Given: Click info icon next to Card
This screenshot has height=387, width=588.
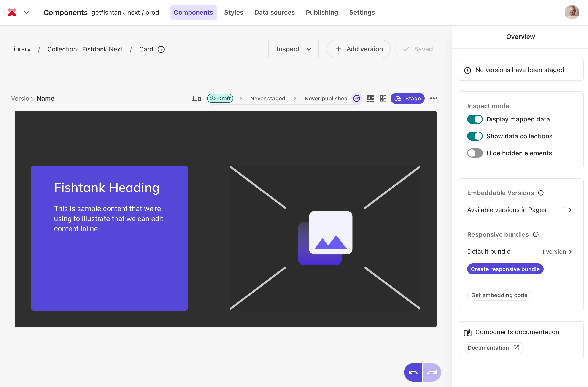Looking at the screenshot, I should (x=161, y=49).
